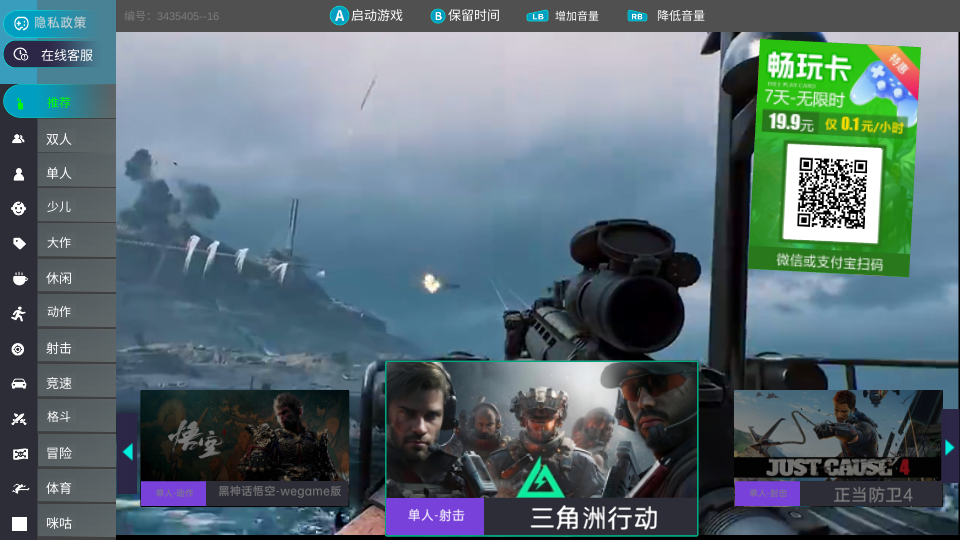This screenshot has width=960, height=540.
Task: Click the 编号 3435405--16 text
Action: coord(171,17)
